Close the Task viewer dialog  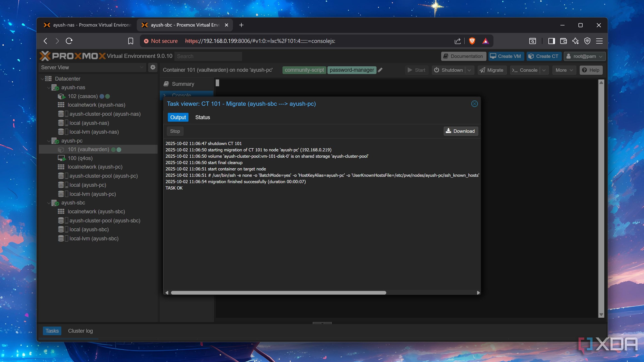point(474,104)
